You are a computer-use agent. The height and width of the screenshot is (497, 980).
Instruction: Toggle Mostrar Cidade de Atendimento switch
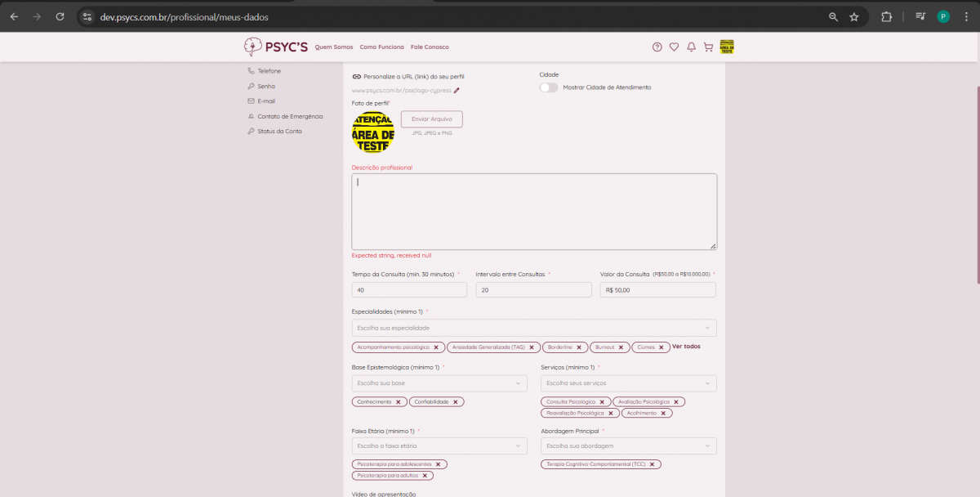click(549, 87)
